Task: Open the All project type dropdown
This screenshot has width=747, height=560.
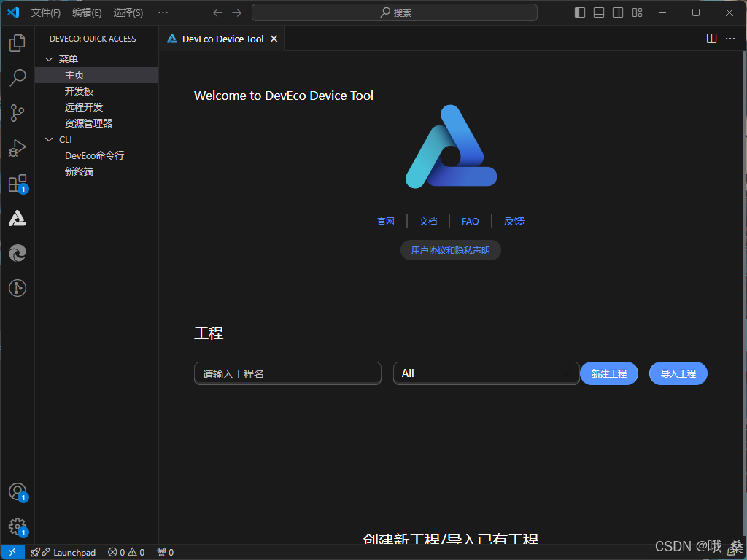Action: 486,373
